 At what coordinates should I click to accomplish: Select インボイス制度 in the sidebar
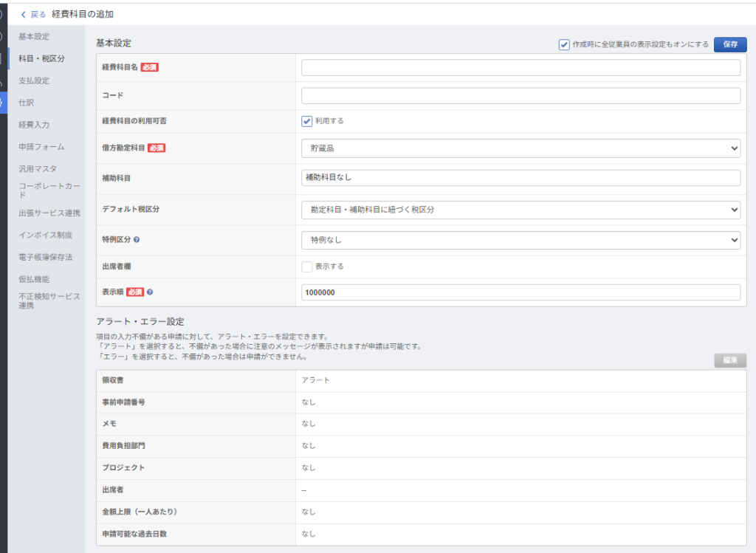pos(46,235)
